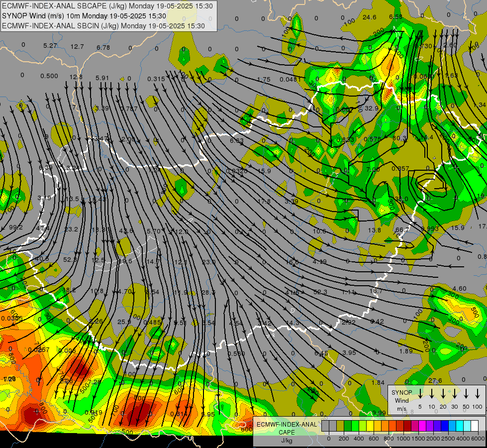Click the map value 0.993

pyautogui.click(x=430, y=228)
